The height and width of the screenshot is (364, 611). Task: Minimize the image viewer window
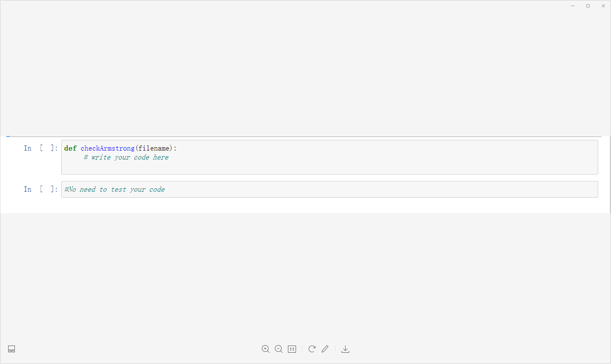pyautogui.click(x=573, y=6)
